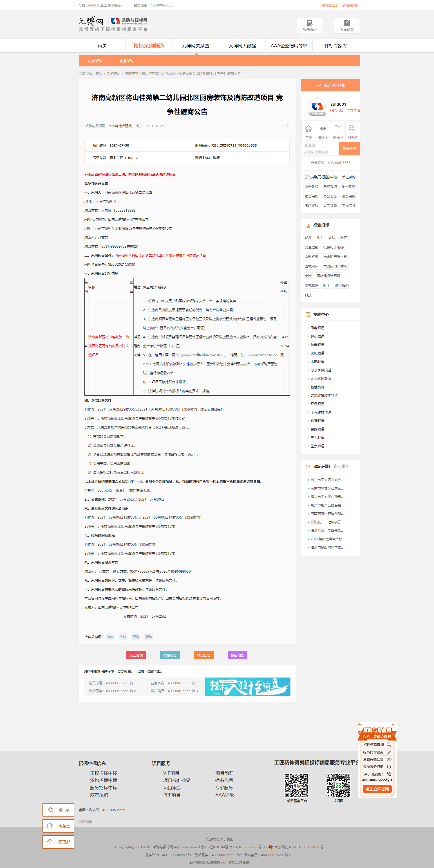Increase article font with the large T icon
This screenshot has width=434, height=868.
(x=287, y=126)
